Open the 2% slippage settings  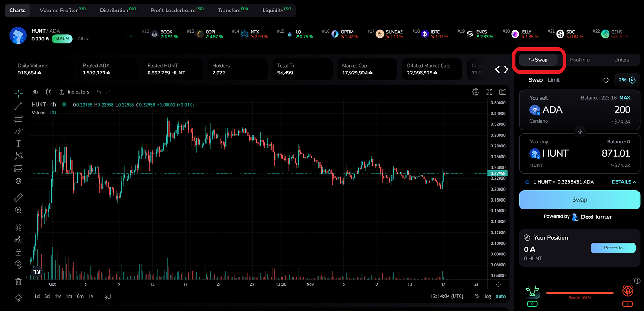(x=627, y=80)
